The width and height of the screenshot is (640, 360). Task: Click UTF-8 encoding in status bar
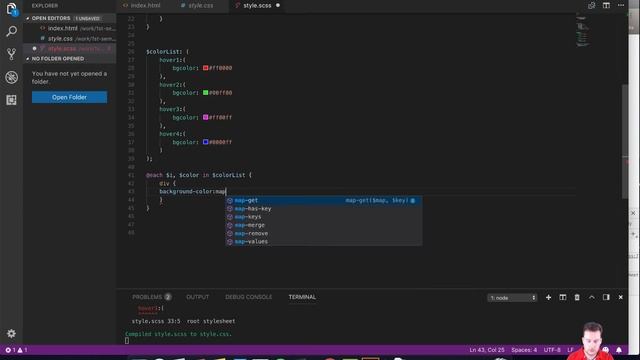click(x=552, y=350)
